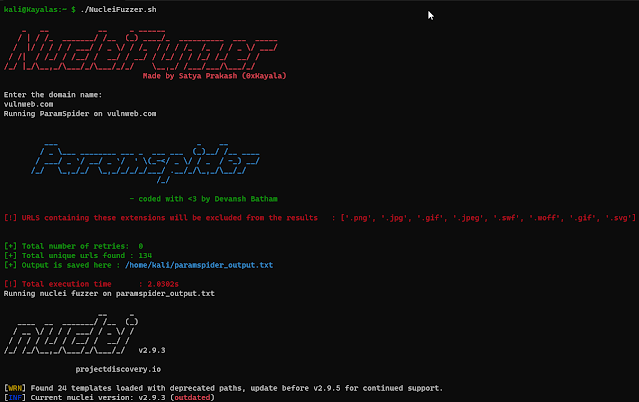This screenshot has width=639, height=402.
Task: Click the blue ParamSpider ASCII art banner
Action: [x=145, y=163]
